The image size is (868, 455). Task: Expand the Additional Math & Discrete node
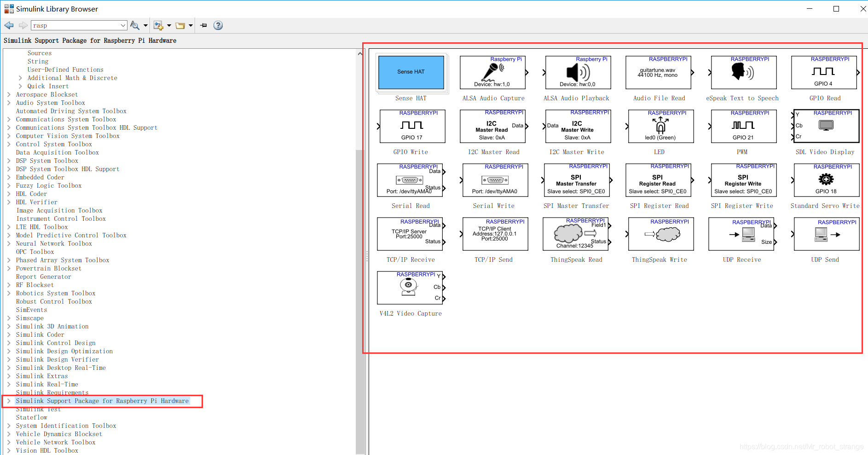pos(20,78)
